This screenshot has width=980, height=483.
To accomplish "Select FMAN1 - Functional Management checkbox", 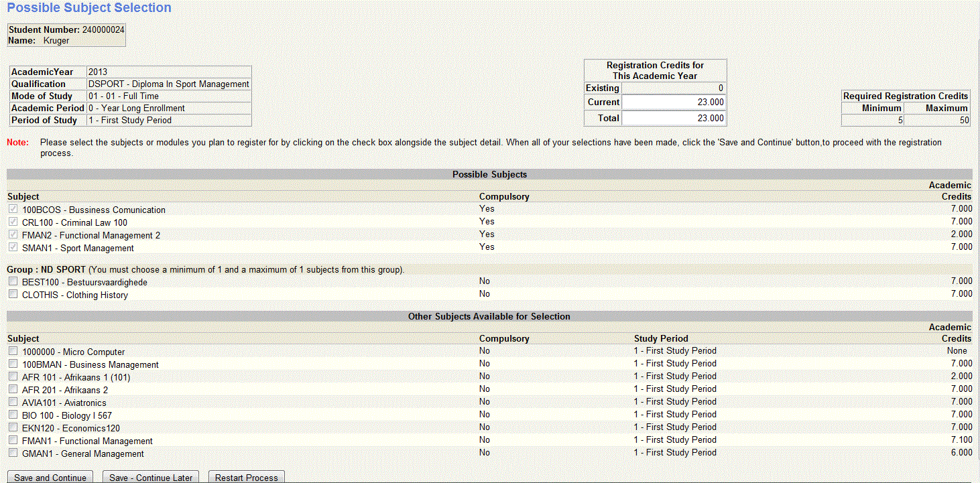I will [x=12, y=439].
